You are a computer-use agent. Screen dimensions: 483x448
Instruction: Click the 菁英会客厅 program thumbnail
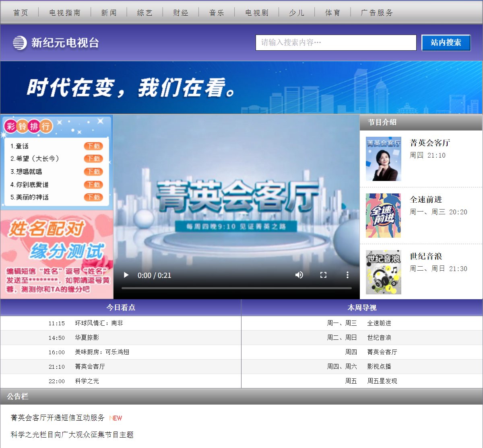[384, 159]
